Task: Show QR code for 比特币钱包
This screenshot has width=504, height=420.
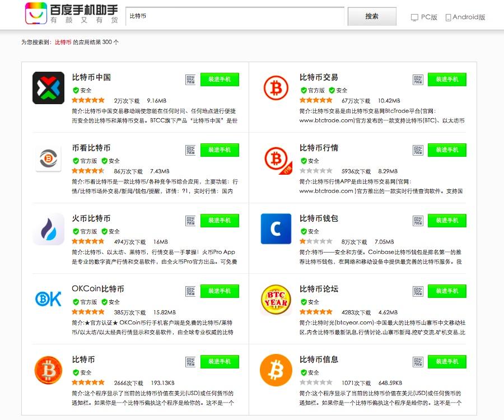Action: pos(418,221)
